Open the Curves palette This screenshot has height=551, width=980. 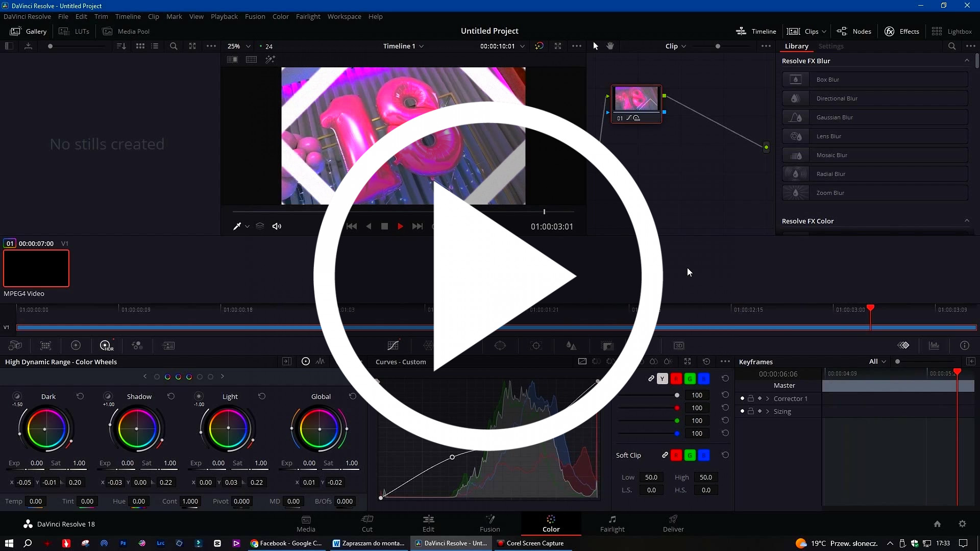point(393,345)
